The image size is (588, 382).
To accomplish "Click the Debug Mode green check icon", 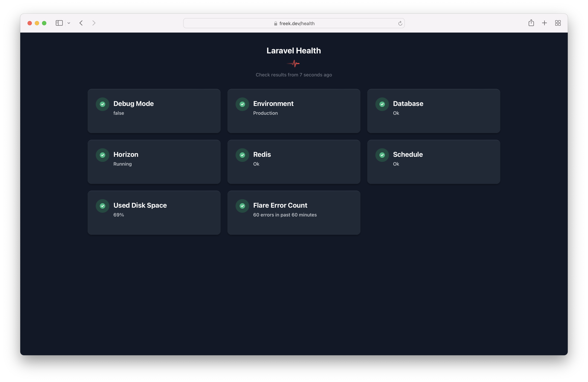I will click(x=102, y=104).
